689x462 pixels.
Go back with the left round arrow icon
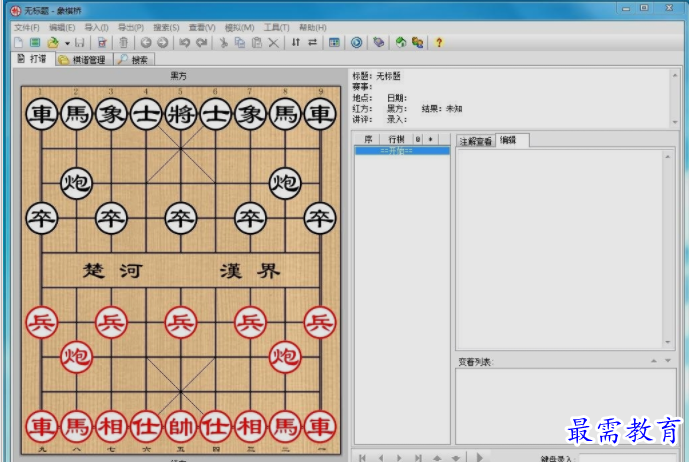pos(146,43)
